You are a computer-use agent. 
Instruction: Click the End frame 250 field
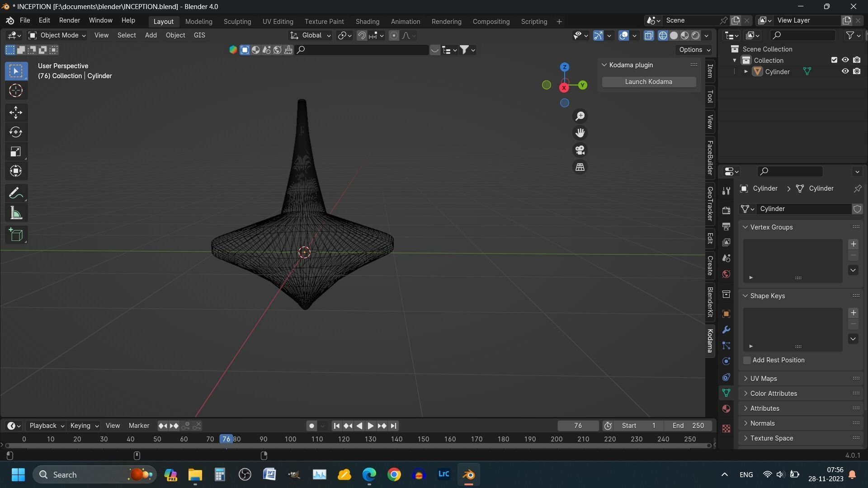point(689,426)
